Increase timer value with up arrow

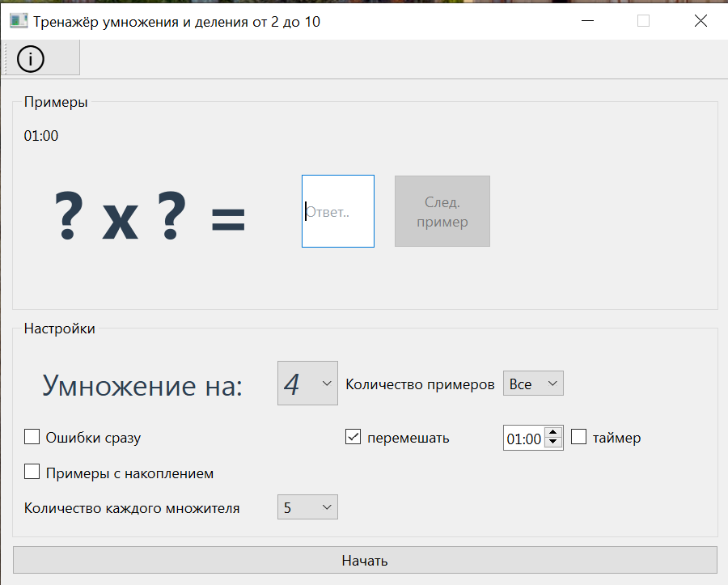(553, 432)
